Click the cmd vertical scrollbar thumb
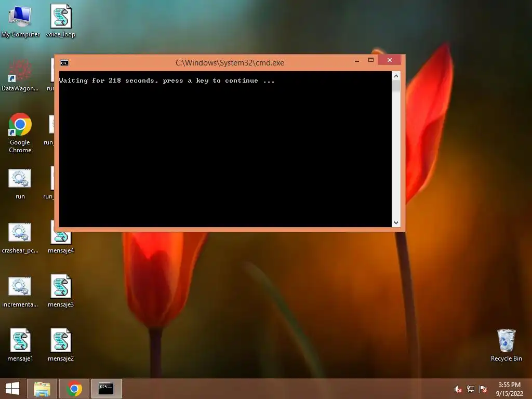This screenshot has height=399, width=532. point(396,86)
